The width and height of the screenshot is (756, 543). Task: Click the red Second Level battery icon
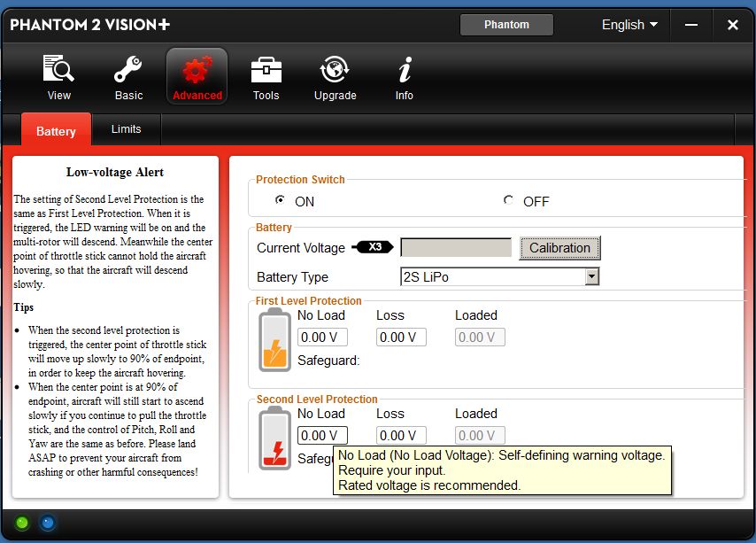[274, 438]
